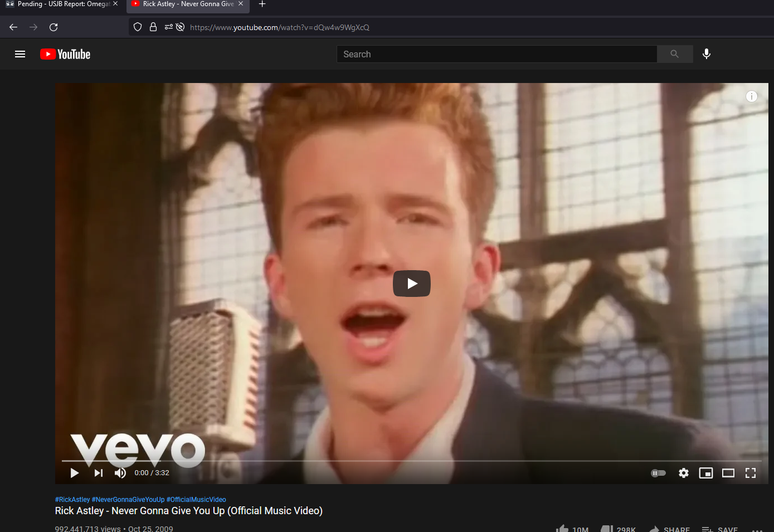
Task: Toggle the autoplay switch
Action: 659,473
